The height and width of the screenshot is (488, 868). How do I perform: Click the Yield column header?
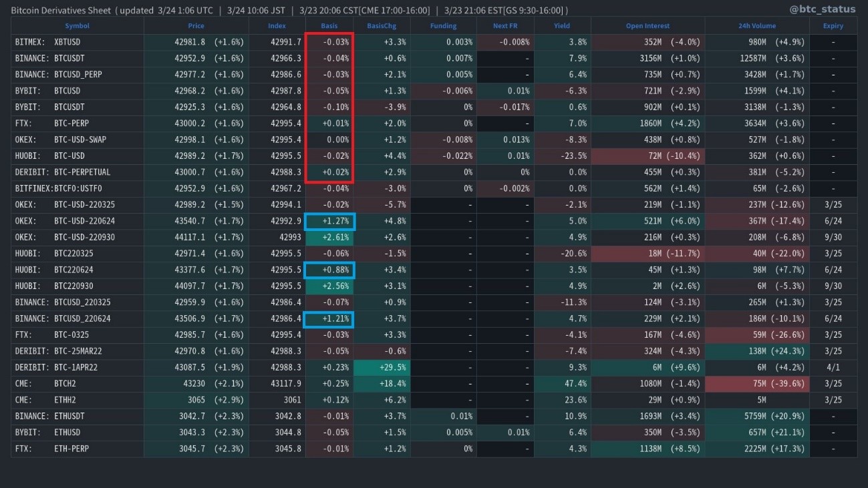562,26
